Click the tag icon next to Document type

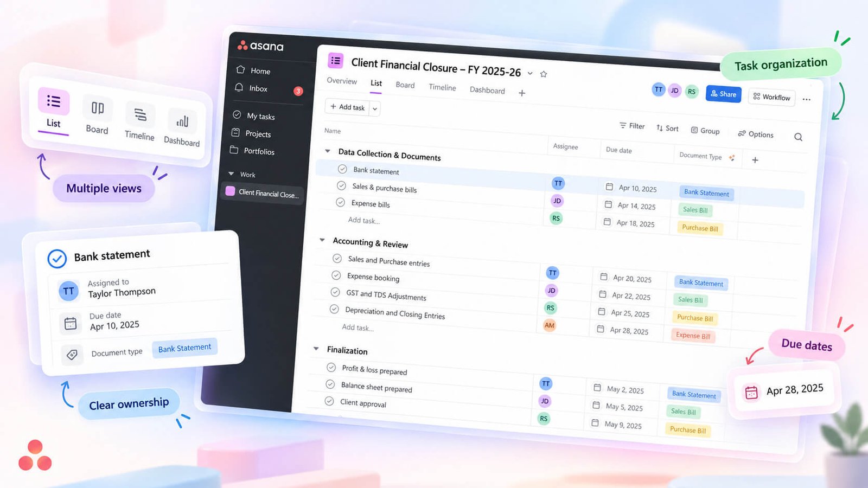(x=72, y=355)
